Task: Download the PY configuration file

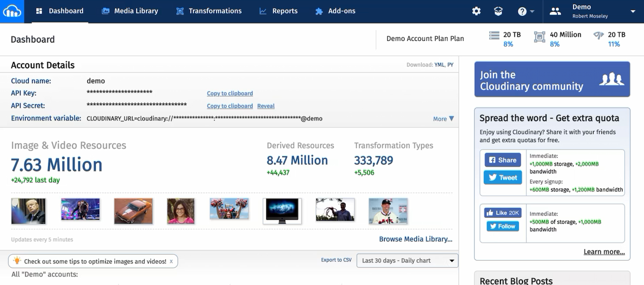Action: click(x=450, y=65)
